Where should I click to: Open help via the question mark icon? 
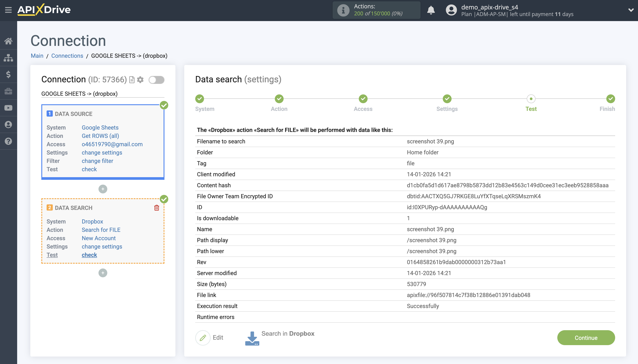click(9, 141)
